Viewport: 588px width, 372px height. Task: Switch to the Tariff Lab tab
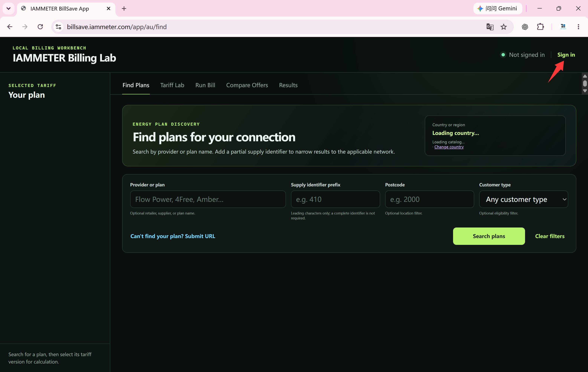click(172, 85)
